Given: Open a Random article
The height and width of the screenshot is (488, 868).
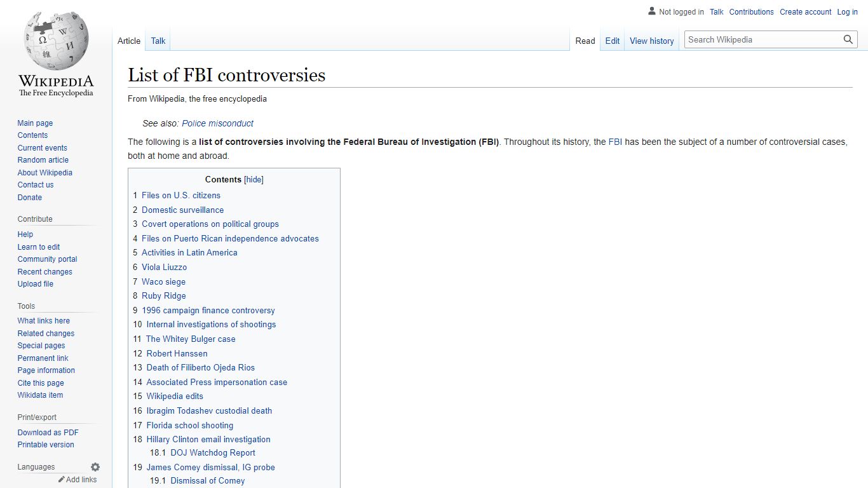Looking at the screenshot, I should (43, 160).
